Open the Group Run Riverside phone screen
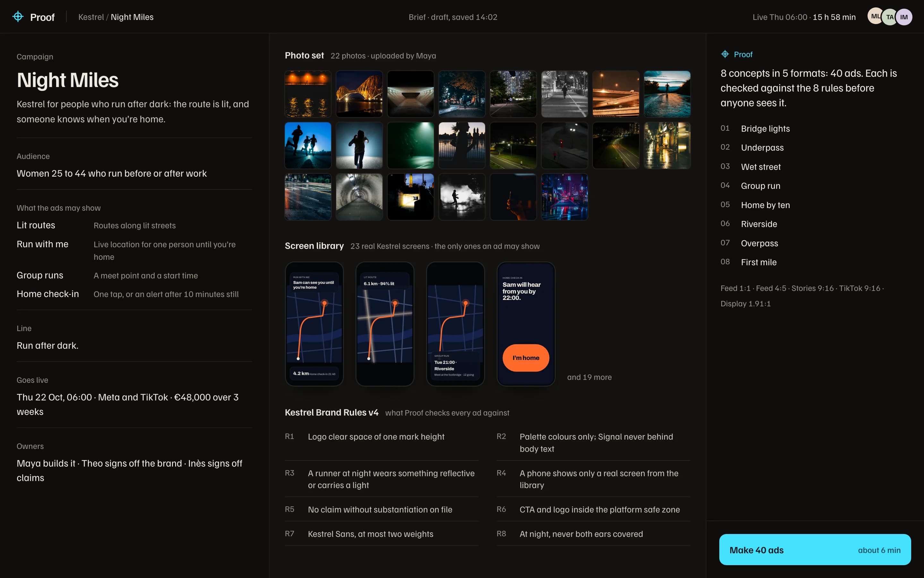Image resolution: width=924 pixels, height=578 pixels. pyautogui.click(x=455, y=324)
